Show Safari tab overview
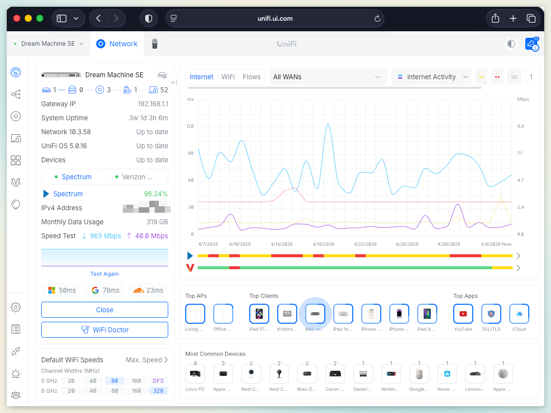This screenshot has height=413, width=551. coord(531,18)
